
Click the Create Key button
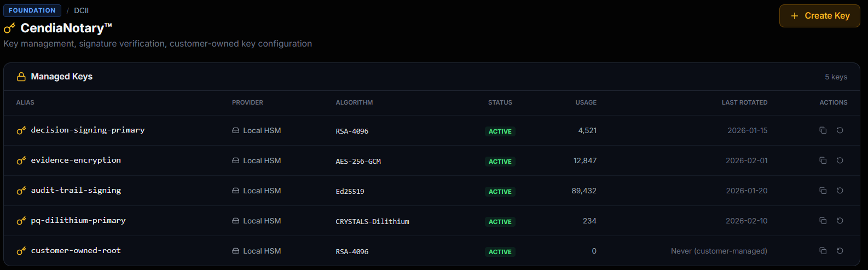pyautogui.click(x=819, y=16)
